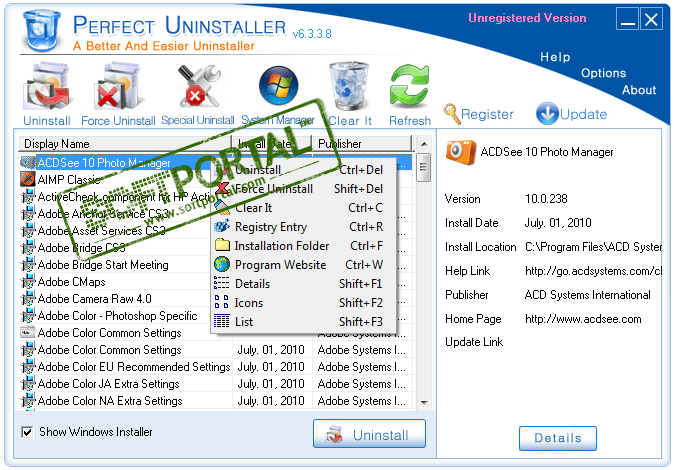Image resolution: width=674 pixels, height=470 pixels.
Task: Select Adobe Color JA Extra Settings row
Action: (x=215, y=384)
